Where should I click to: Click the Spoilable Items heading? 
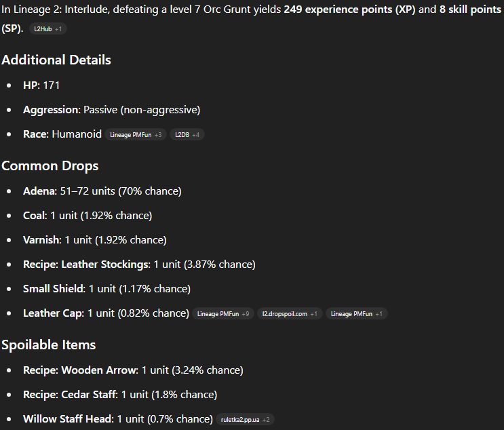coord(49,345)
